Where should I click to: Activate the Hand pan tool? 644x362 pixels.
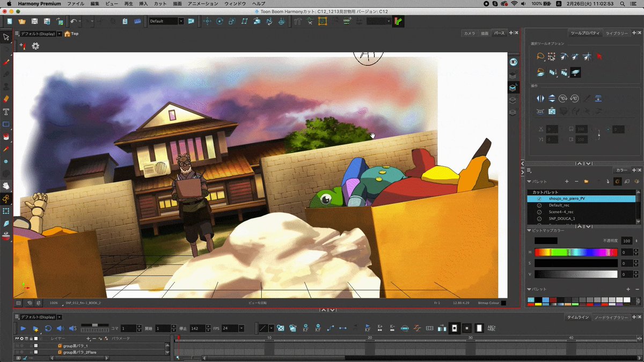point(6,185)
